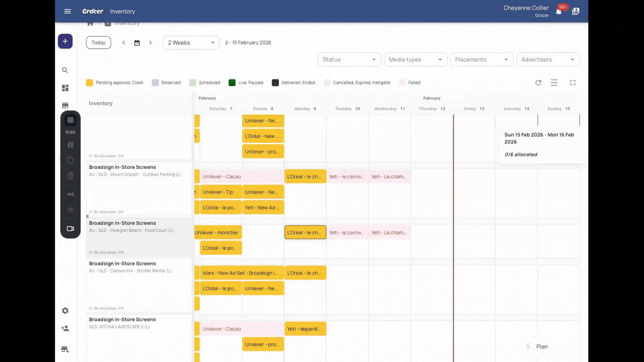Click the notifications bell icon
Image resolution: width=644 pixels, height=362 pixels.
pos(558,12)
